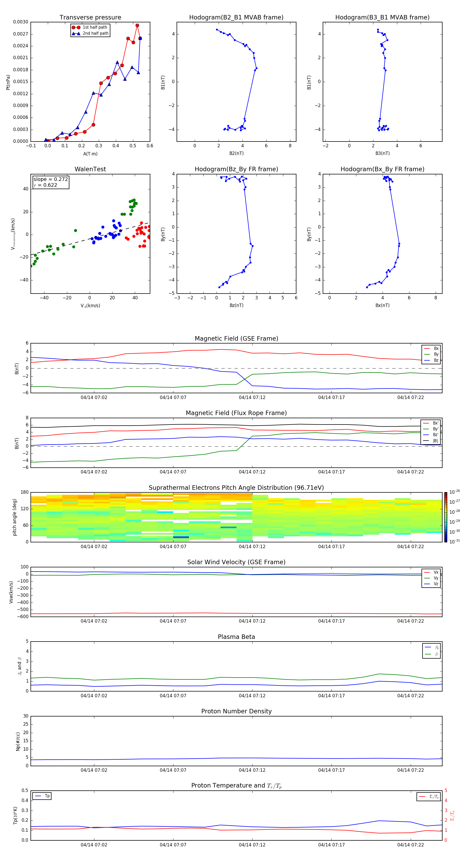Click 'Hodogram(B2_B1 MVAB frame)' title
Image resolution: width=473 pixels, height=868 pixels.
pyautogui.click(x=236, y=18)
